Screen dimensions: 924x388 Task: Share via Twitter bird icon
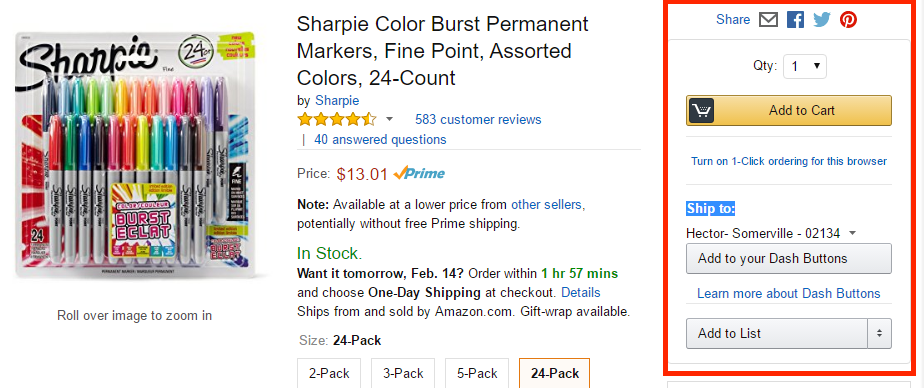click(x=821, y=20)
